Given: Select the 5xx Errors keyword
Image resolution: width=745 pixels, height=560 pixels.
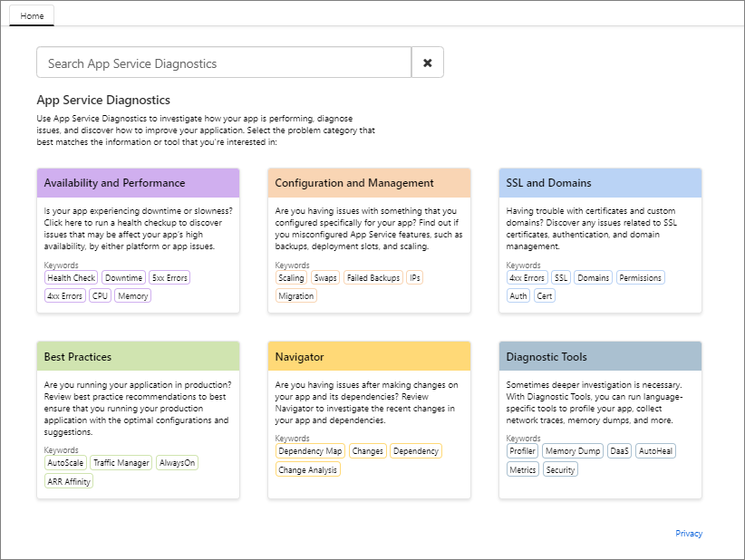Looking at the screenshot, I should [x=171, y=277].
